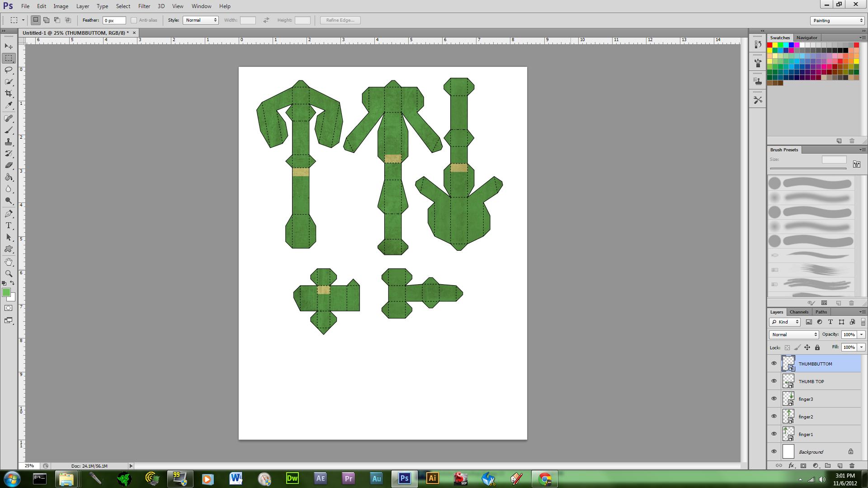
Task: Open the Style dropdown
Action: tap(201, 20)
